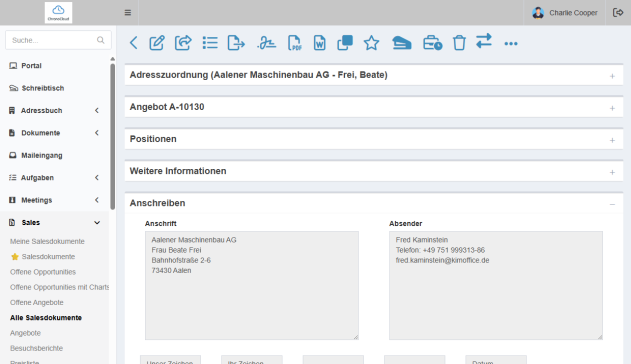The width and height of the screenshot is (631, 364).
Task: Generate PDF with the PDF icon
Action: 295,43
